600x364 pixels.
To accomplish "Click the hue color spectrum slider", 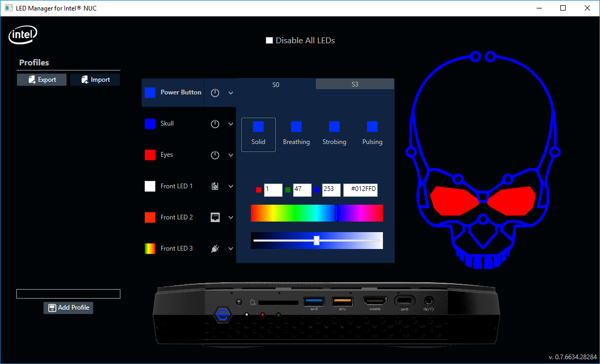I will (317, 213).
